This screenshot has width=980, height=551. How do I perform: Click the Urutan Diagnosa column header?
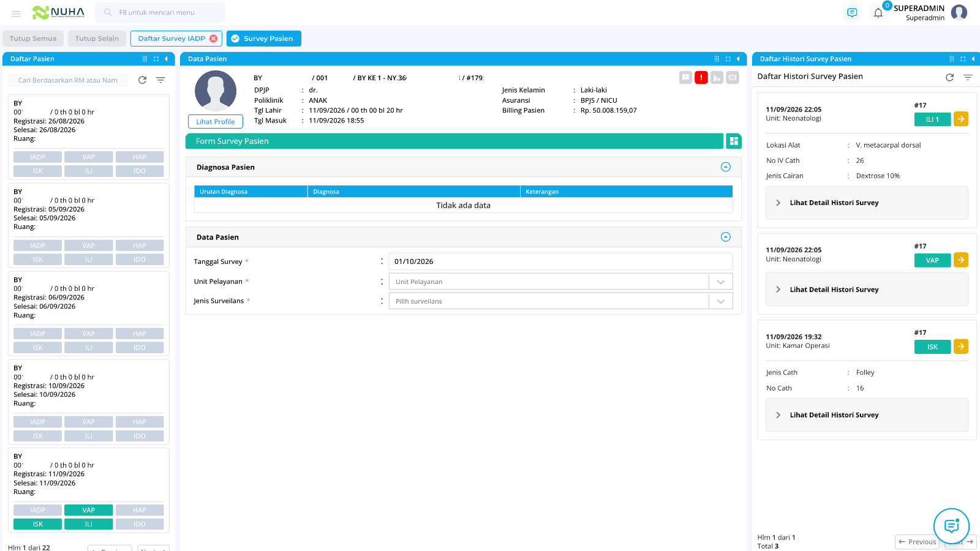pos(251,192)
